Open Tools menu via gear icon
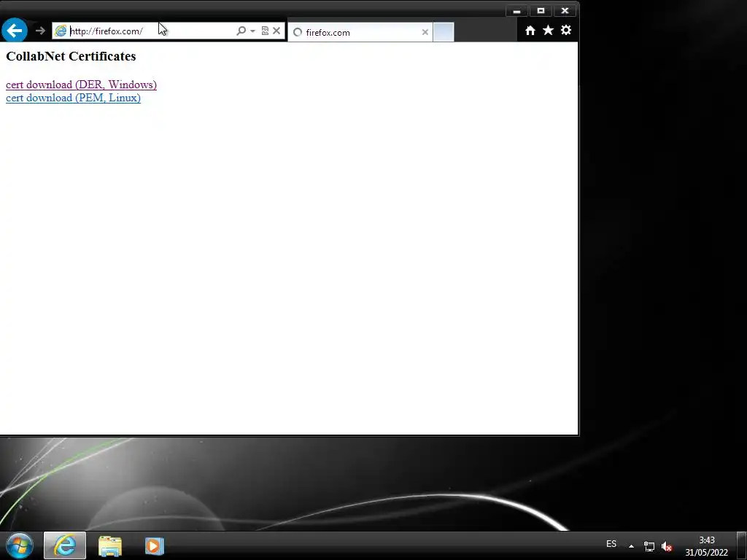 pos(566,31)
